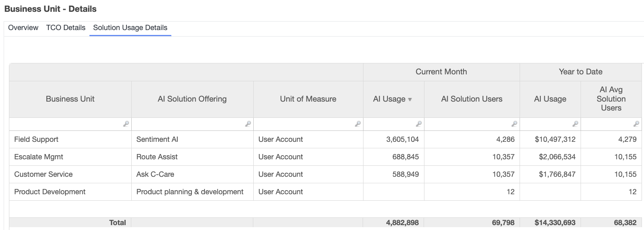Click the search icon under Unit of Measure
This screenshot has height=230, width=644.
tap(358, 124)
